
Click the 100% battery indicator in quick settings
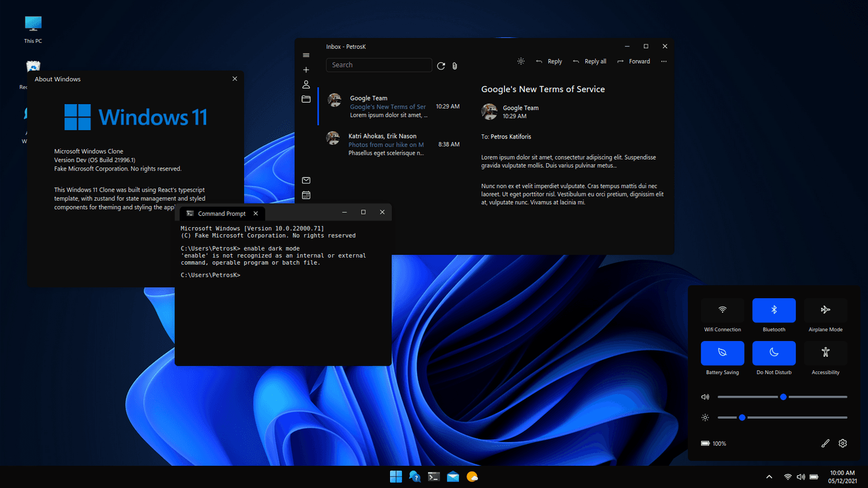coord(714,443)
